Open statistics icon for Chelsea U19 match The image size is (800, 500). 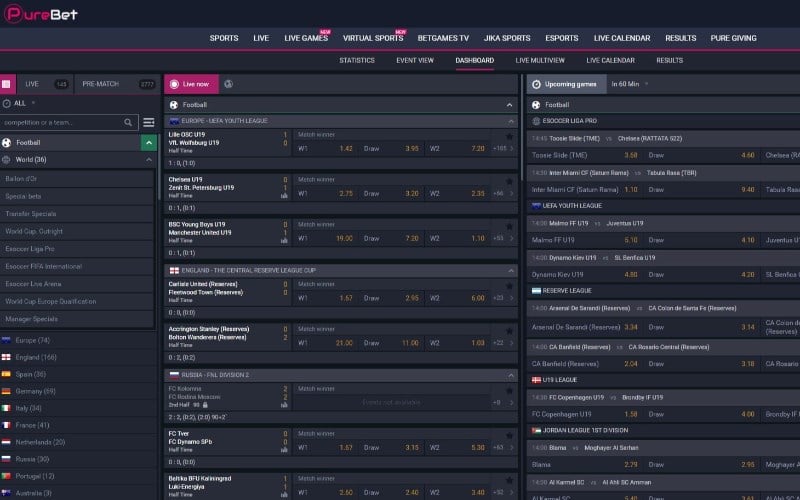(284, 195)
